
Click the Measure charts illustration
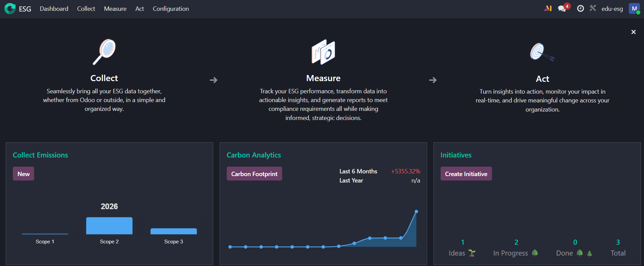point(323,52)
